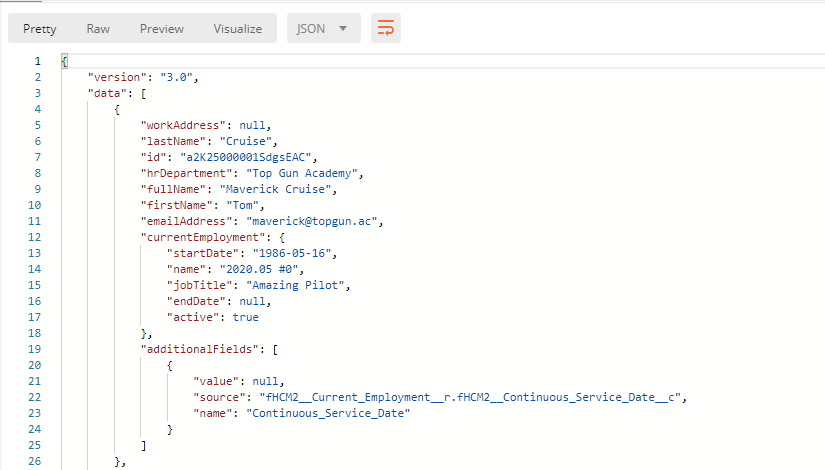Viewport: 825px width, 470px height.
Task: Click the "workAddress" key
Action: [x=183, y=125]
